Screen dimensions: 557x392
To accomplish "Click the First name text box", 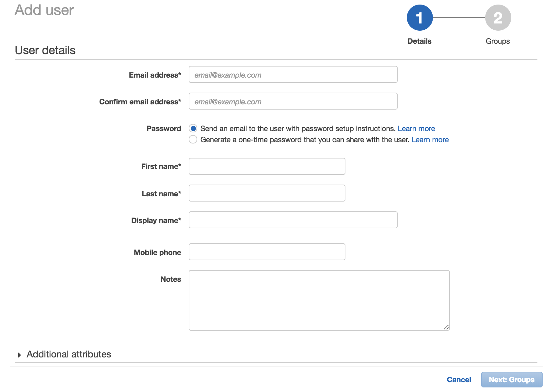I will tap(267, 166).
